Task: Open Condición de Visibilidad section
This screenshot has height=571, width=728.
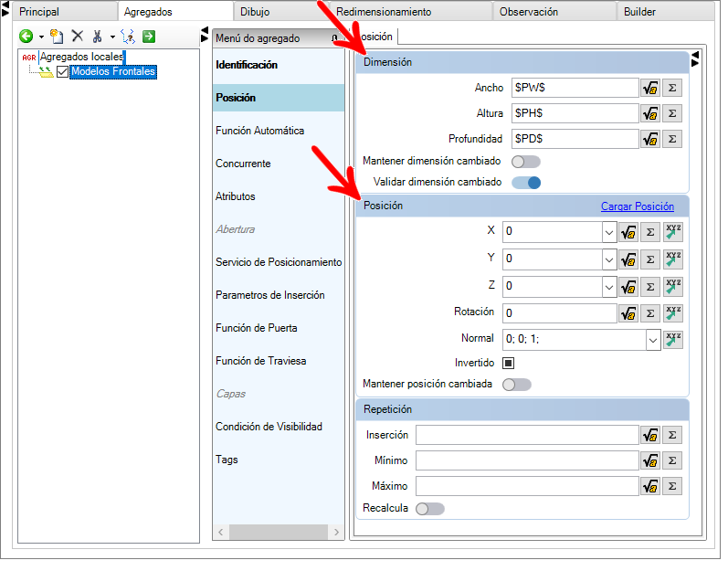Action: 269,427
